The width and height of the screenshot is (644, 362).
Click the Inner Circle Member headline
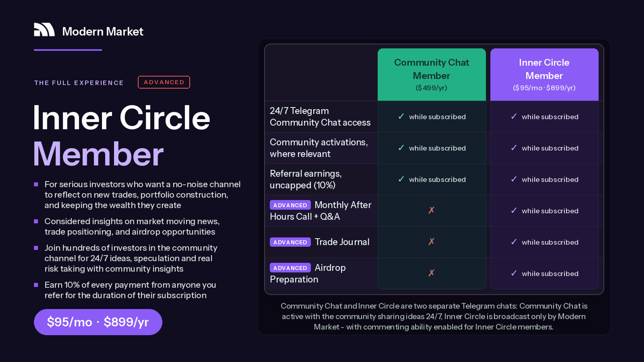tap(122, 135)
